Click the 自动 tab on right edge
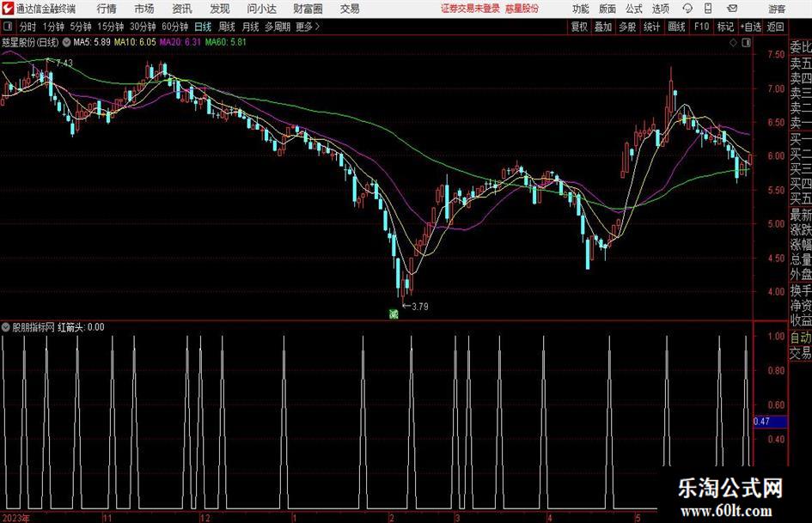 coord(801,338)
